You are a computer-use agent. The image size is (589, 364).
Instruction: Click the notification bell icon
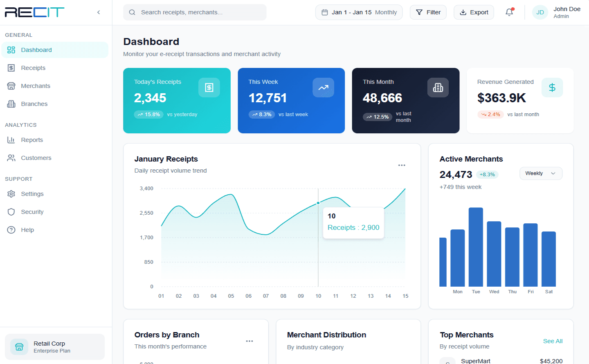[509, 12]
